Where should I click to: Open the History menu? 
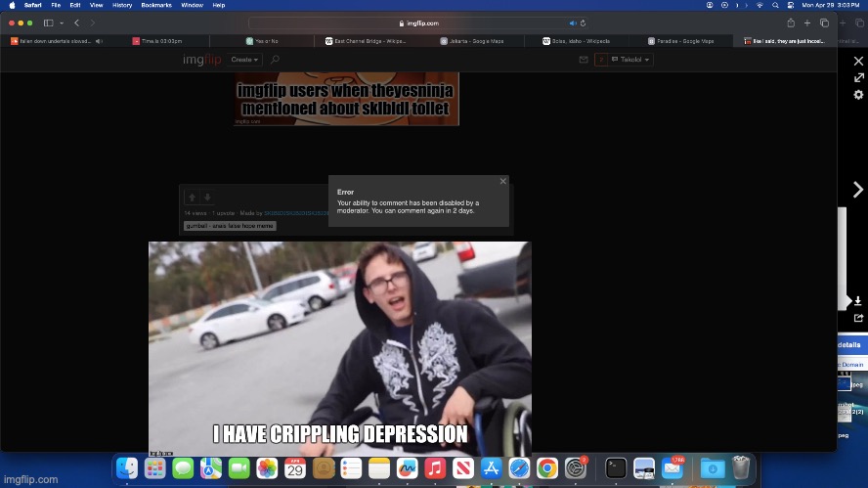coord(122,5)
